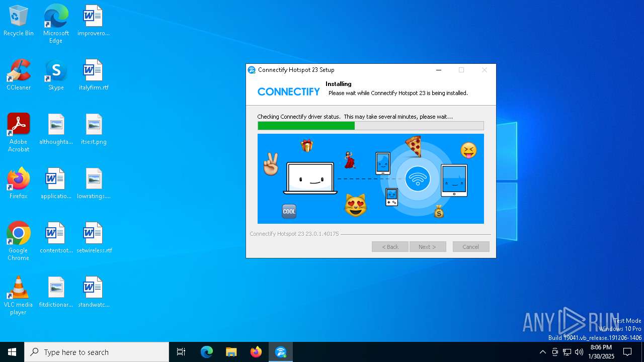
Task: Click the Installing heading text
Action: click(x=339, y=84)
